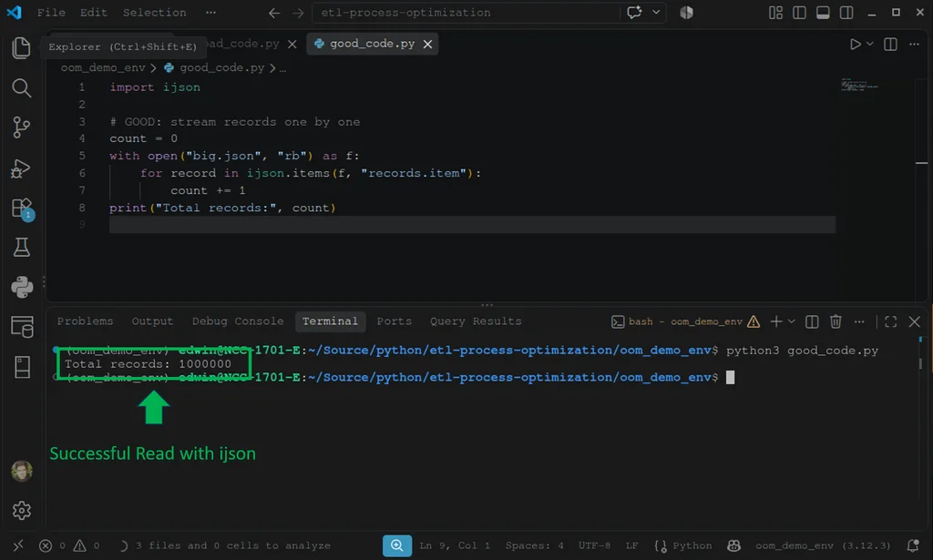Open the run button dropdown arrow
933x560 pixels.
(870, 44)
